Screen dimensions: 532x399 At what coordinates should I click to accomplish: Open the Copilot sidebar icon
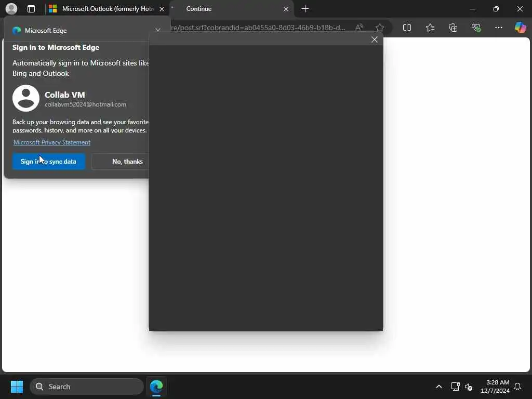click(x=520, y=28)
